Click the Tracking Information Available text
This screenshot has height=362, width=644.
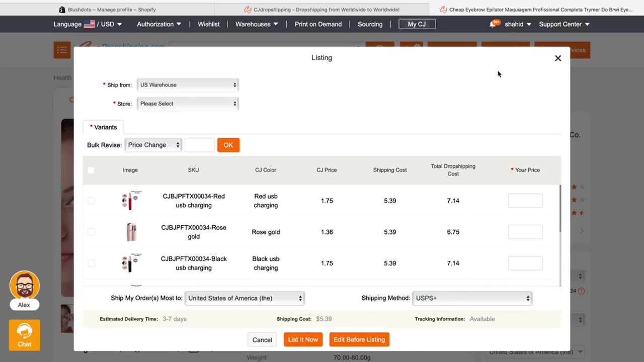(x=482, y=319)
